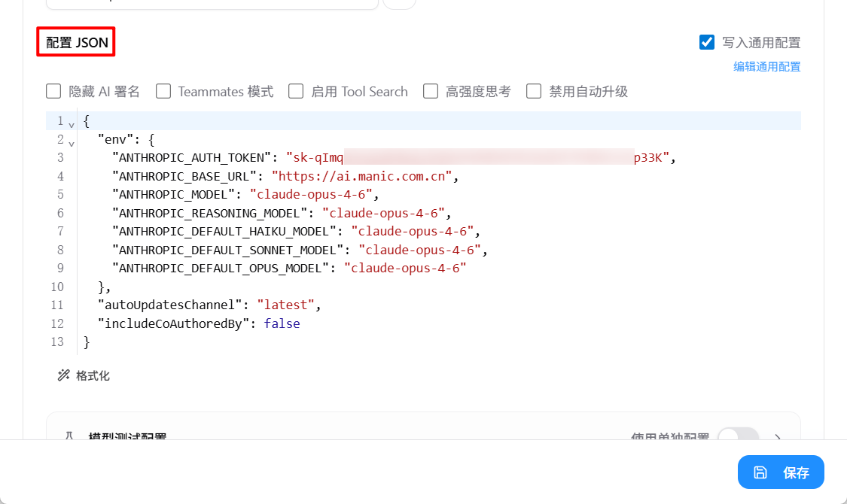Click the 模型测试配置 flask icon
This screenshot has height=504, width=847.
coord(69,436)
